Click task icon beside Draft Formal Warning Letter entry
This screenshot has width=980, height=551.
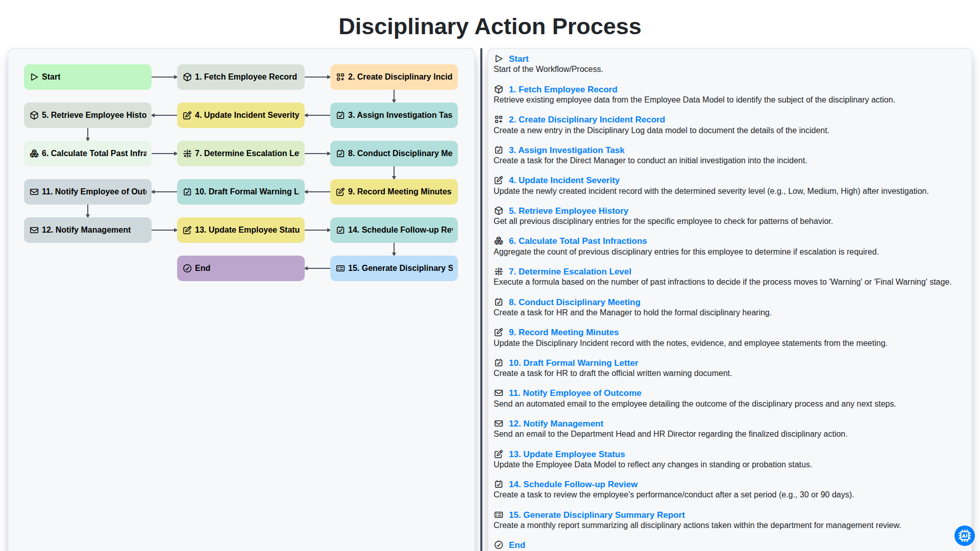[499, 363]
